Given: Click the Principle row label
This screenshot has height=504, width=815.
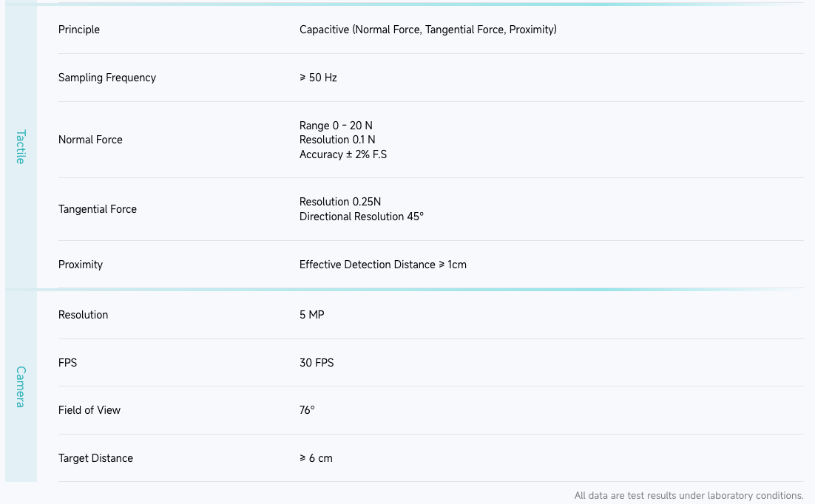Looking at the screenshot, I should (79, 30).
